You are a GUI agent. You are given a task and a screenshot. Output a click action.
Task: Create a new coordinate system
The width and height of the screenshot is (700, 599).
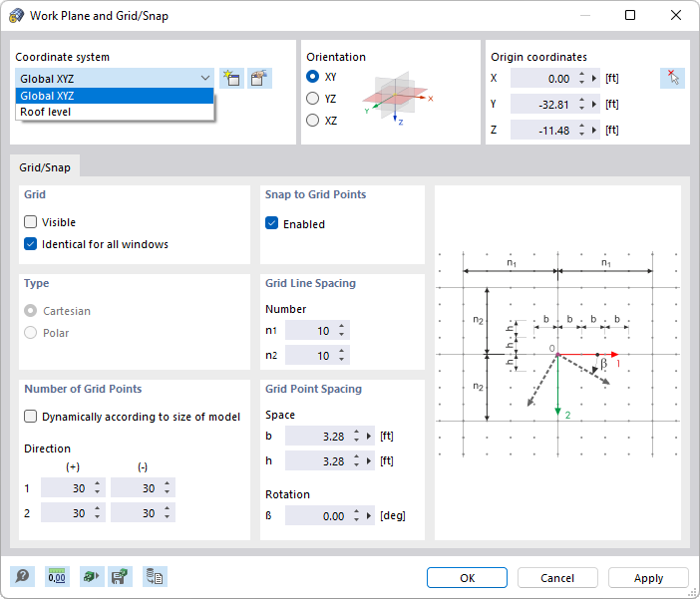pos(231,78)
